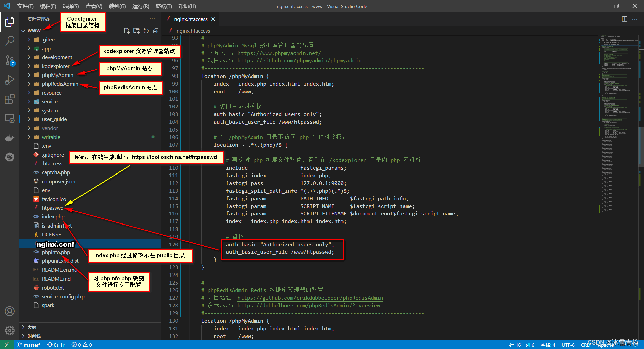Open the Search view icon
This screenshot has height=349, width=644.
click(x=10, y=41)
